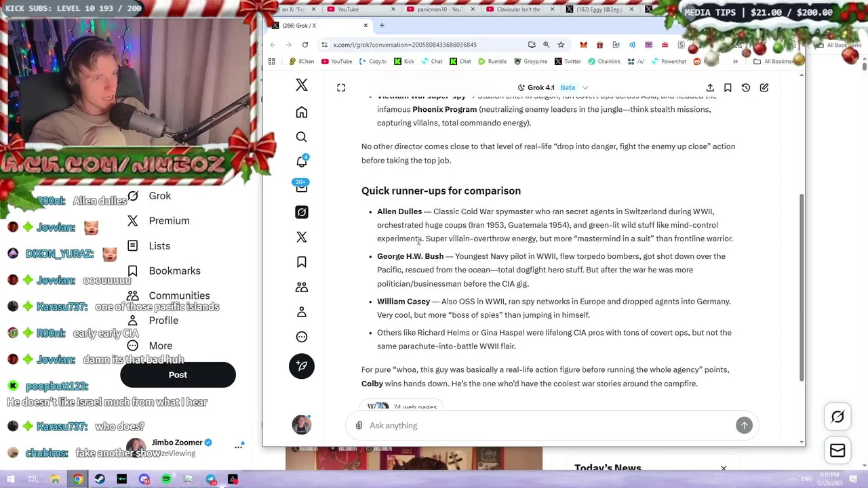Open Spotify from the Windows taskbar

pos(166,479)
